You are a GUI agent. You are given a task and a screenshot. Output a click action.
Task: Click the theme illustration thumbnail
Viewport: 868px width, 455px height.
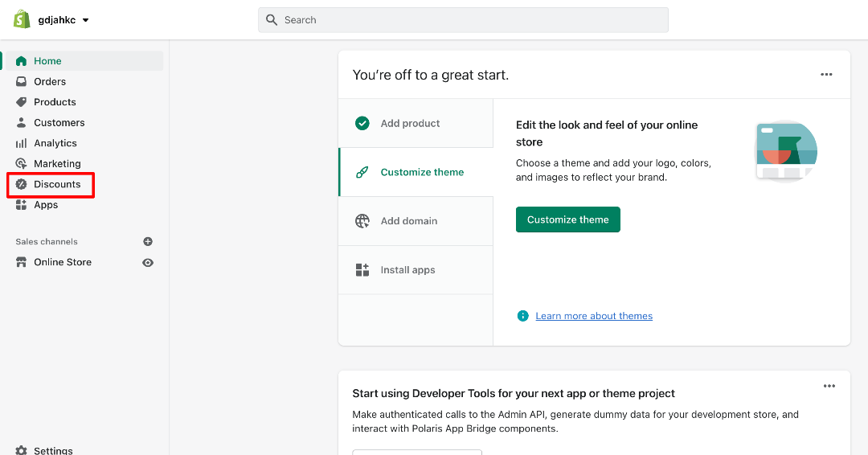[x=787, y=150]
